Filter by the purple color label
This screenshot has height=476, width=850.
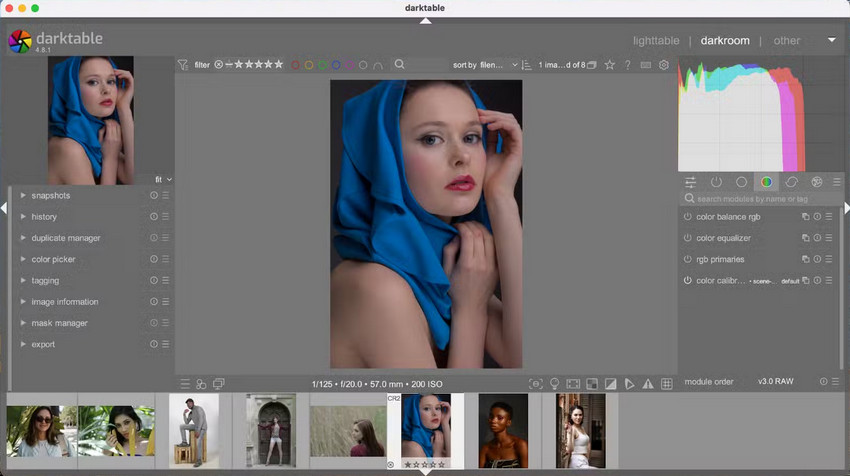pos(350,65)
